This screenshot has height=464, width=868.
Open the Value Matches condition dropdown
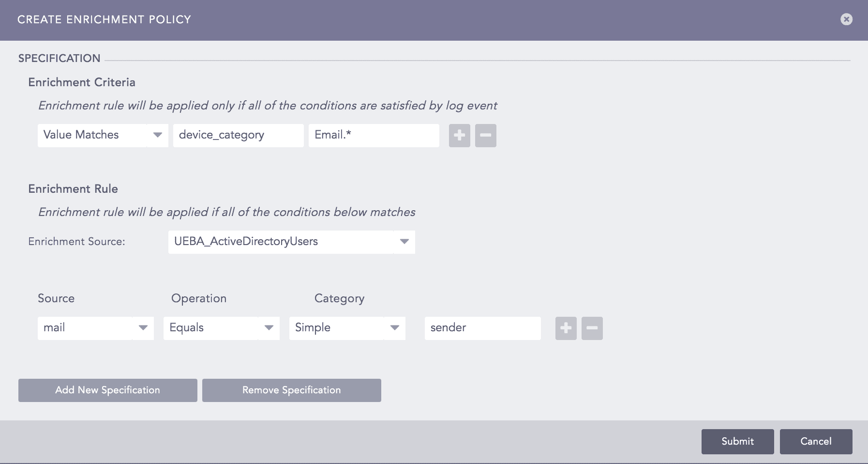[93, 135]
